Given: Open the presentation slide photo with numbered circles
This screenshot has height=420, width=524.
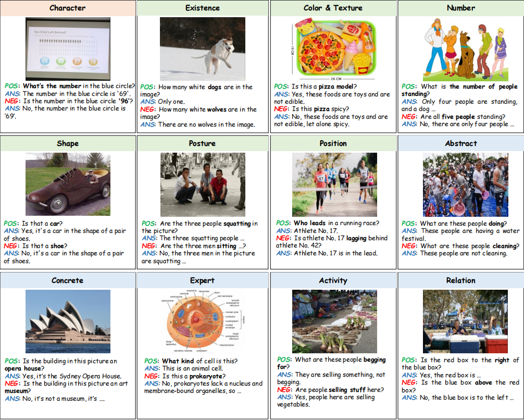Looking at the screenshot, I should (x=68, y=49).
